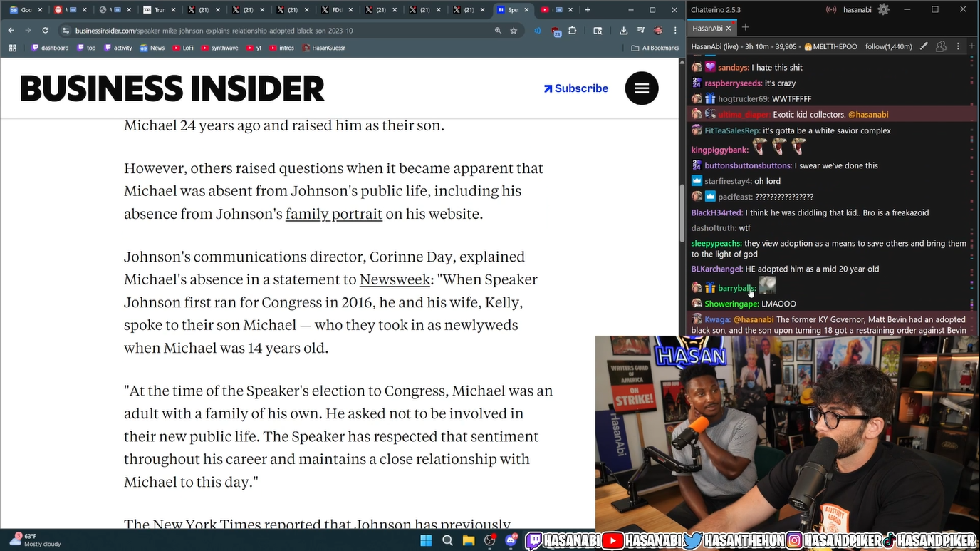
Task: Open the 'hasanabi' account switcher in Chatterino
Action: point(857,10)
